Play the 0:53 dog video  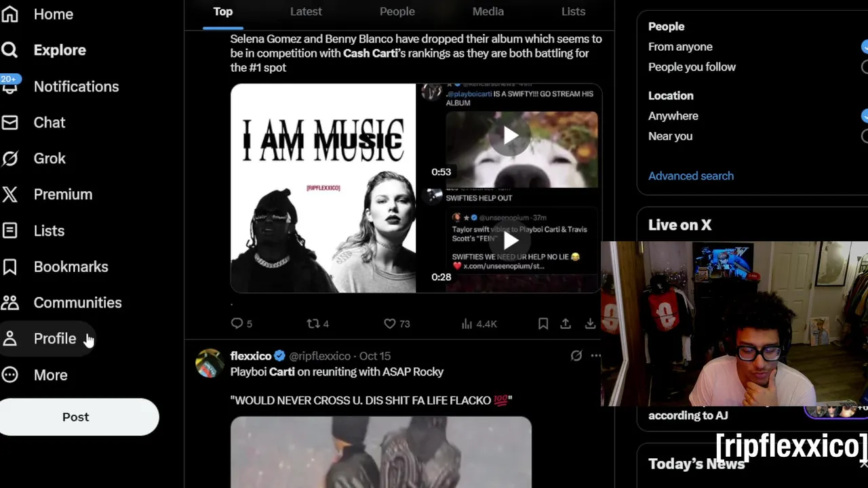coord(511,136)
